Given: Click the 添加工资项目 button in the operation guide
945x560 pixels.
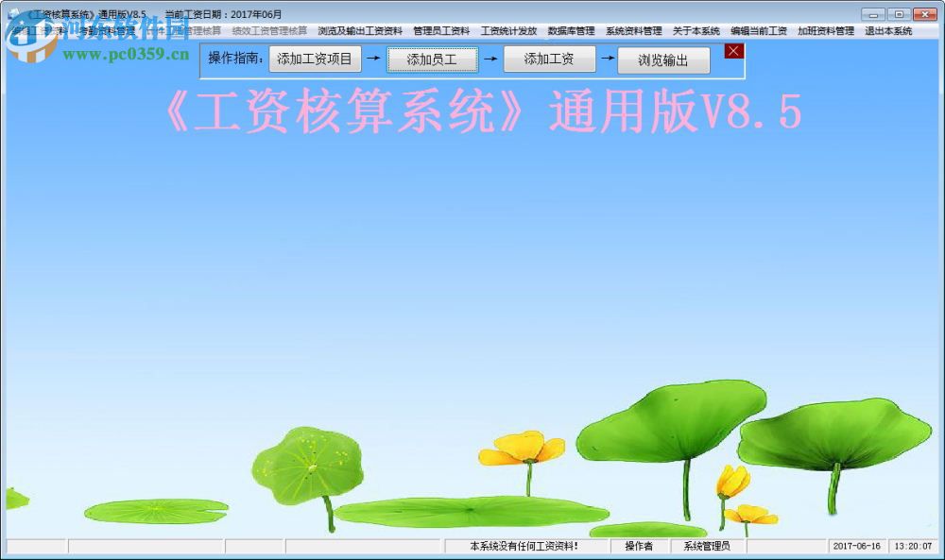Looking at the screenshot, I should pyautogui.click(x=317, y=58).
